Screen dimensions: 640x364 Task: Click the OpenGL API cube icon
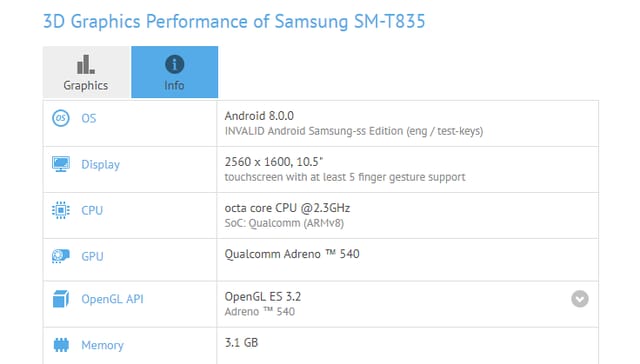(x=60, y=299)
